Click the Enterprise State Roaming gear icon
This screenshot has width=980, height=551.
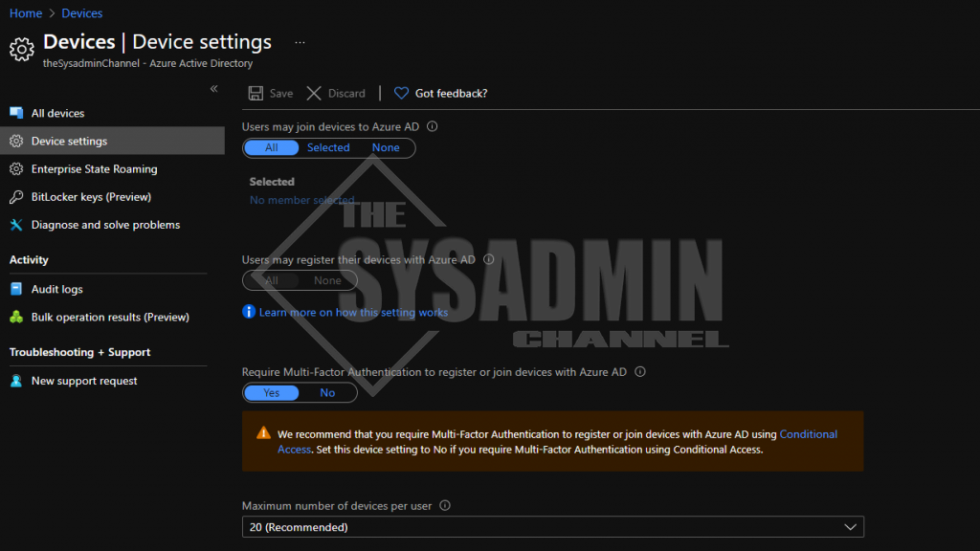[x=16, y=169]
